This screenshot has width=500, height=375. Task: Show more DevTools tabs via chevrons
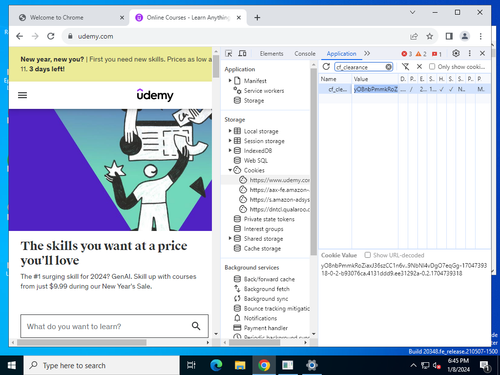(367, 53)
